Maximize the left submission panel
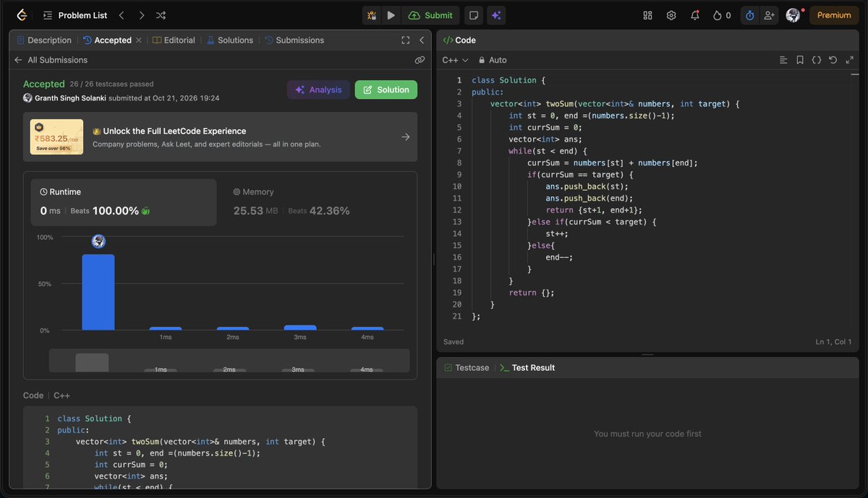Screen dimensions: 868x498 [x=406, y=40]
